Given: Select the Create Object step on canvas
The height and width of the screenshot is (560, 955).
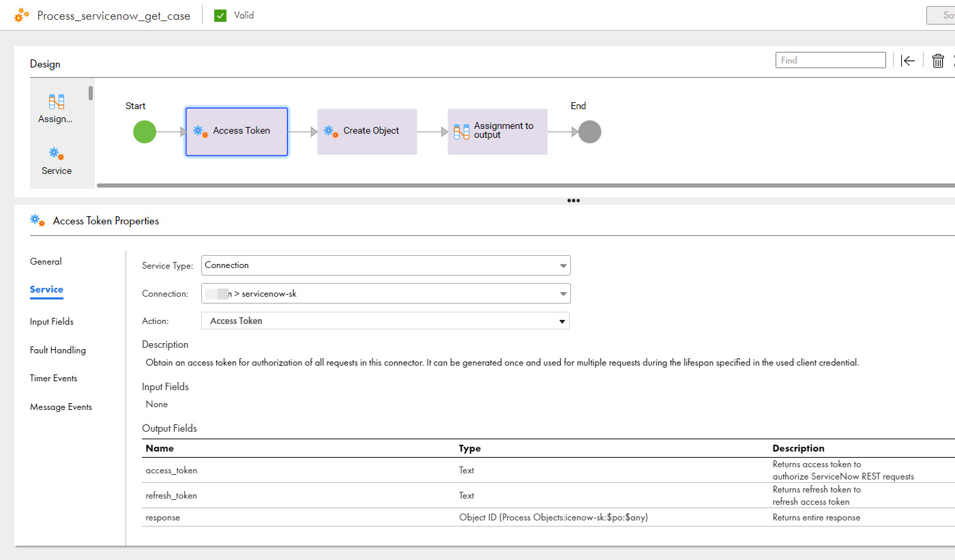Looking at the screenshot, I should click(367, 132).
